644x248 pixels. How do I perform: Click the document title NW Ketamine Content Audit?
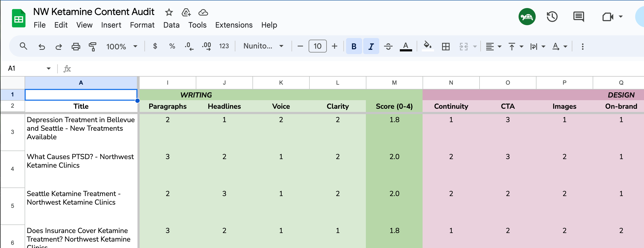click(94, 12)
